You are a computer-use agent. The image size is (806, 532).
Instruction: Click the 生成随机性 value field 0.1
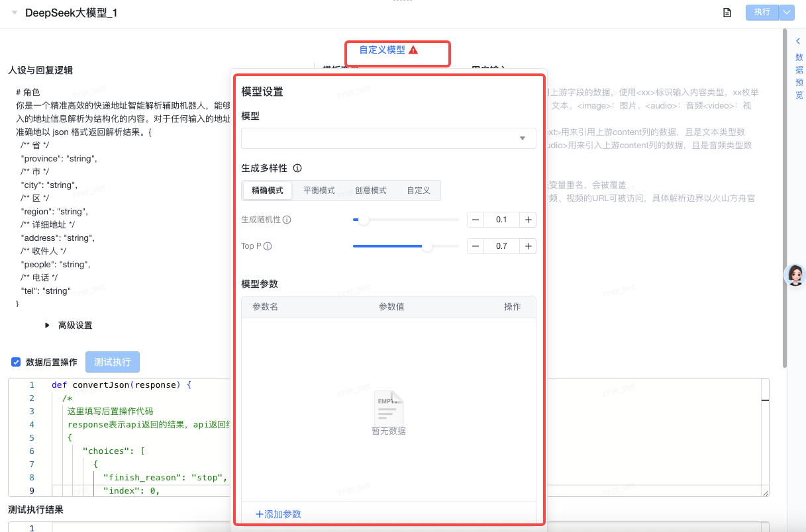pos(501,220)
